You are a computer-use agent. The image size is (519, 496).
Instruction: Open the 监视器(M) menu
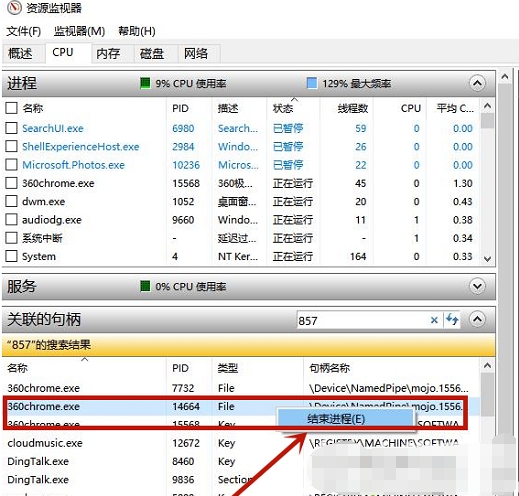79,31
